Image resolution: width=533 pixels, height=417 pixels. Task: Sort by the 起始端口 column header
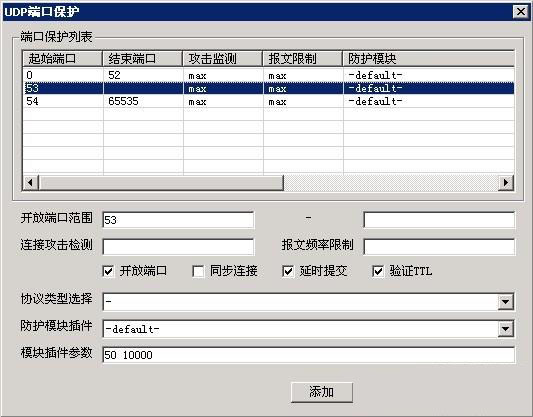click(x=63, y=58)
